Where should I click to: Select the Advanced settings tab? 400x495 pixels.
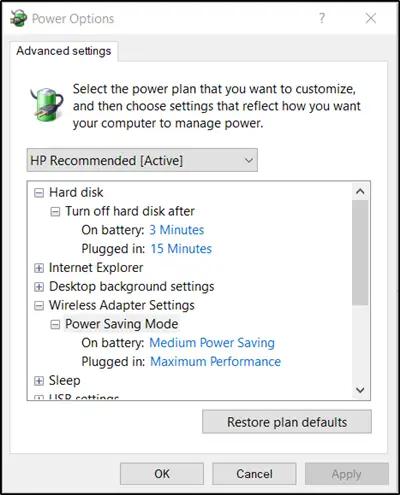pyautogui.click(x=64, y=51)
